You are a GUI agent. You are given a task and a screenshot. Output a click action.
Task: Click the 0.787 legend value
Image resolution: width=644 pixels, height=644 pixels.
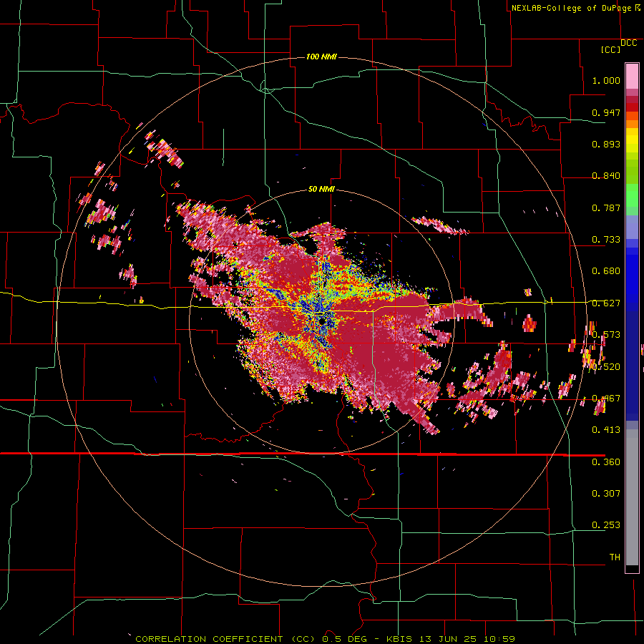click(606, 208)
